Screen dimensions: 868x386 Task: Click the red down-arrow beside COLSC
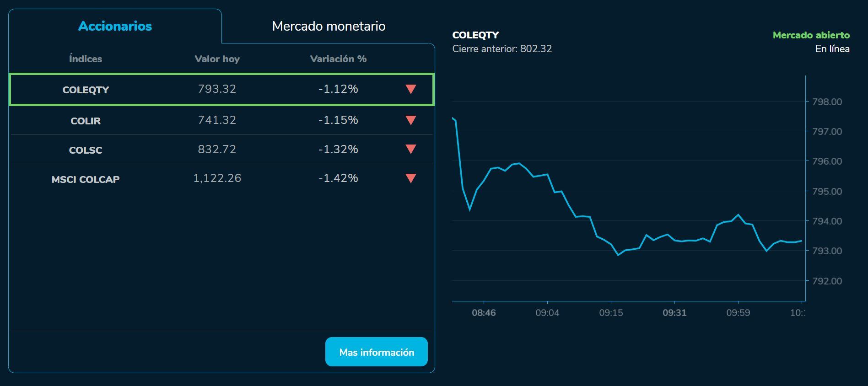click(410, 149)
